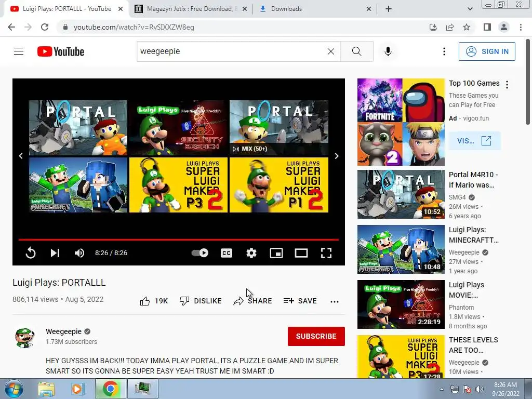Skip to the next video
This screenshot has width=532, height=399.
pos(55,253)
